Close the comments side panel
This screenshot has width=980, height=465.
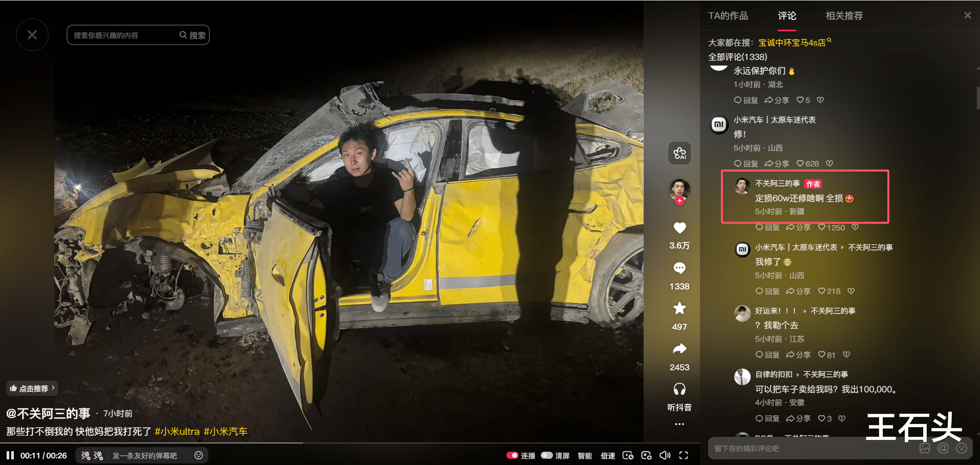[967, 15]
